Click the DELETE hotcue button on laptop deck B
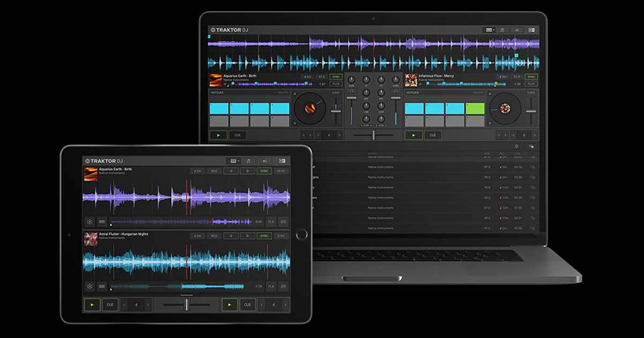The height and width of the screenshot is (338, 644). point(479,92)
